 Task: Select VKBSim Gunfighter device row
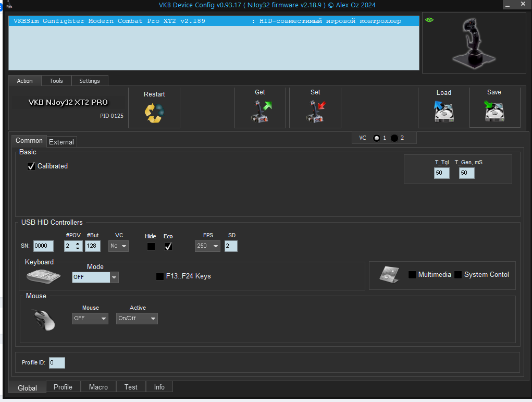(x=214, y=21)
